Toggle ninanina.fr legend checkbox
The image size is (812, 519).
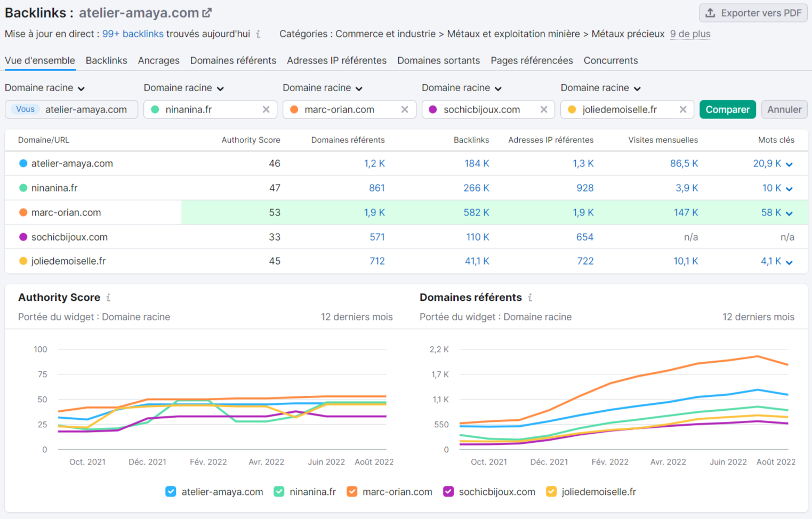tap(279, 492)
